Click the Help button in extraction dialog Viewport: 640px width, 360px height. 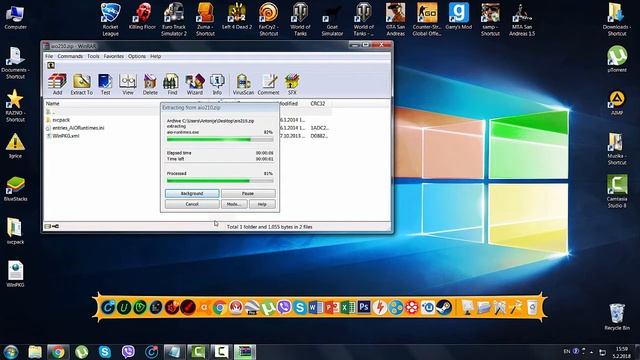point(262,204)
